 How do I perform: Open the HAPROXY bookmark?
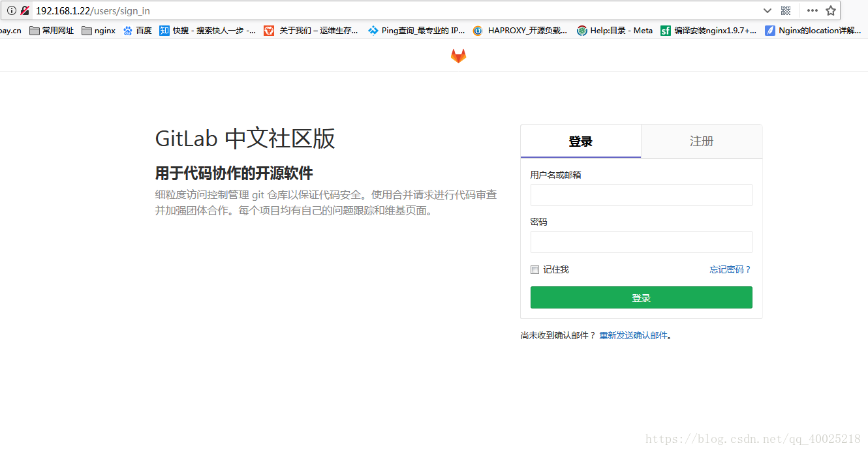click(x=520, y=31)
